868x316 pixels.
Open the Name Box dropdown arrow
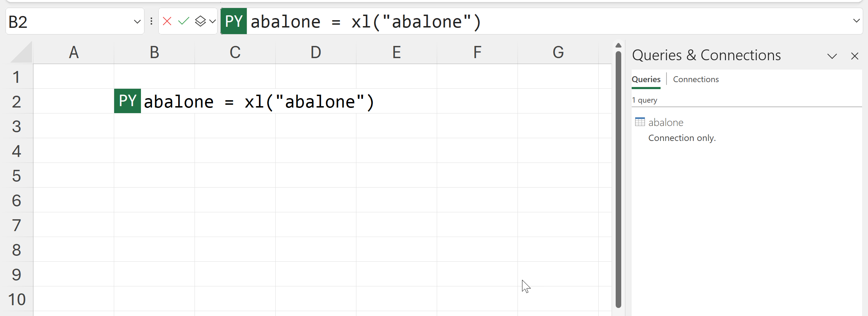pos(137,22)
